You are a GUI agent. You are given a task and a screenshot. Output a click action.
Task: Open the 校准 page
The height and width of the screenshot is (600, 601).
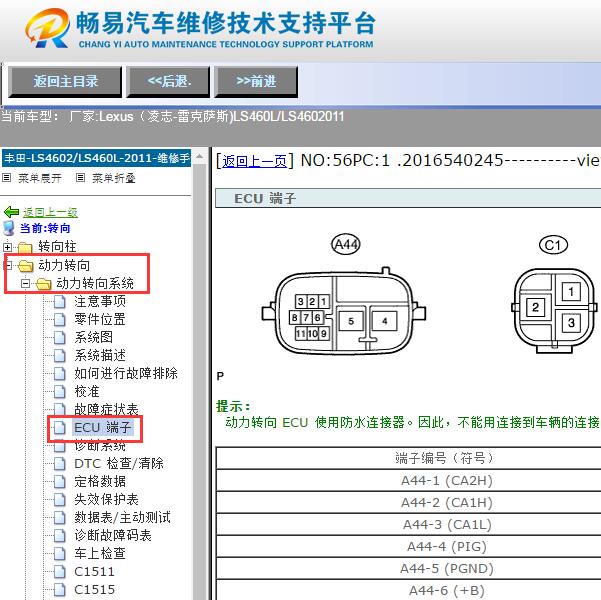pos(87,391)
